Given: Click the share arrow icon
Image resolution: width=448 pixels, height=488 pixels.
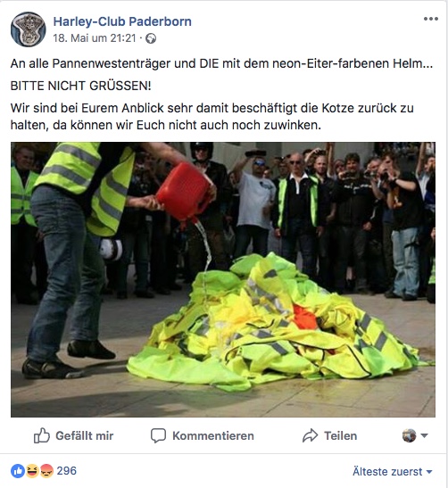Looking at the screenshot, I should 310,435.
